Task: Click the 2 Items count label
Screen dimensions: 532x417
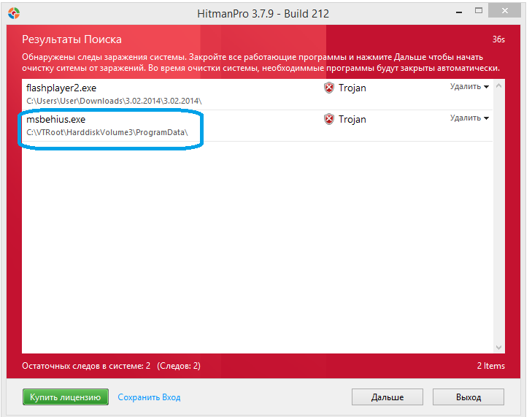Action: point(490,366)
